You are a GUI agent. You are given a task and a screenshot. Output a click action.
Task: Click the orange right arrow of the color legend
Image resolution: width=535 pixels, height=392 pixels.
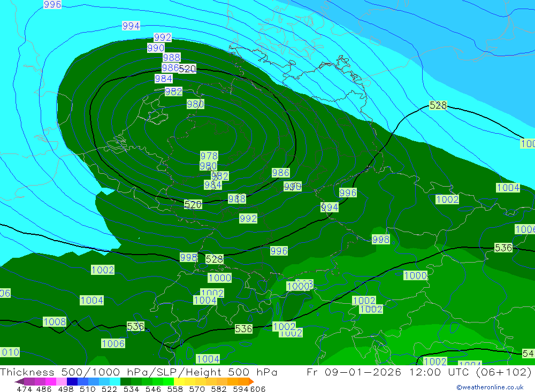(250, 381)
